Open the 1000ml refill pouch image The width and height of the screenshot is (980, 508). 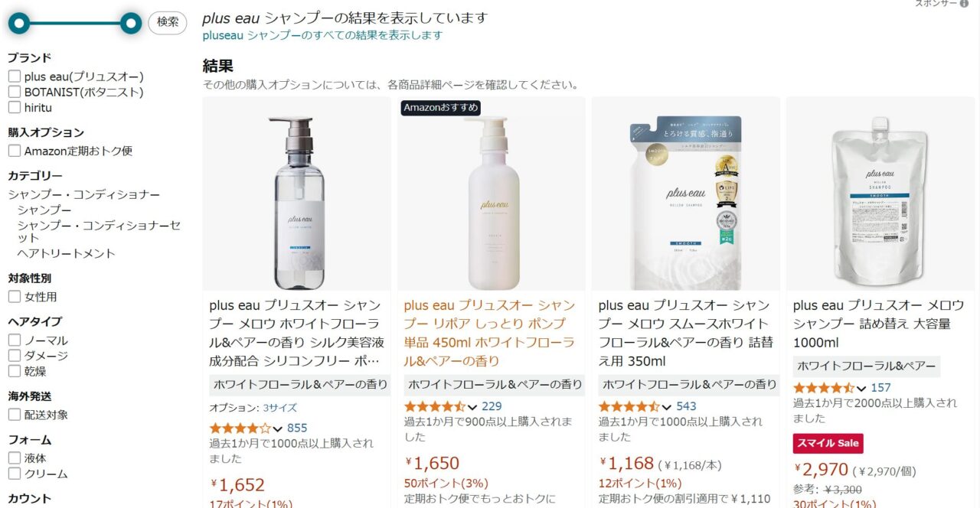coord(880,194)
